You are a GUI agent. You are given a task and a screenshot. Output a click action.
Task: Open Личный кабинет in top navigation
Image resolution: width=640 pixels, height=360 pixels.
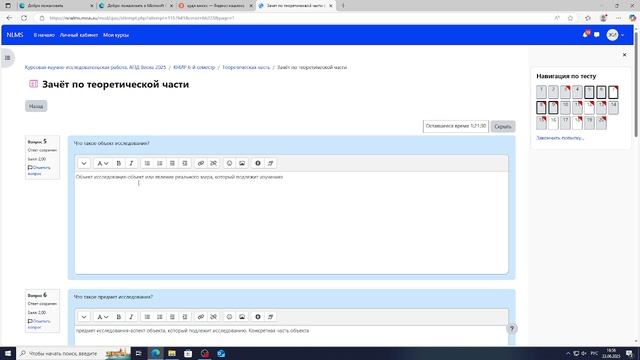point(79,35)
